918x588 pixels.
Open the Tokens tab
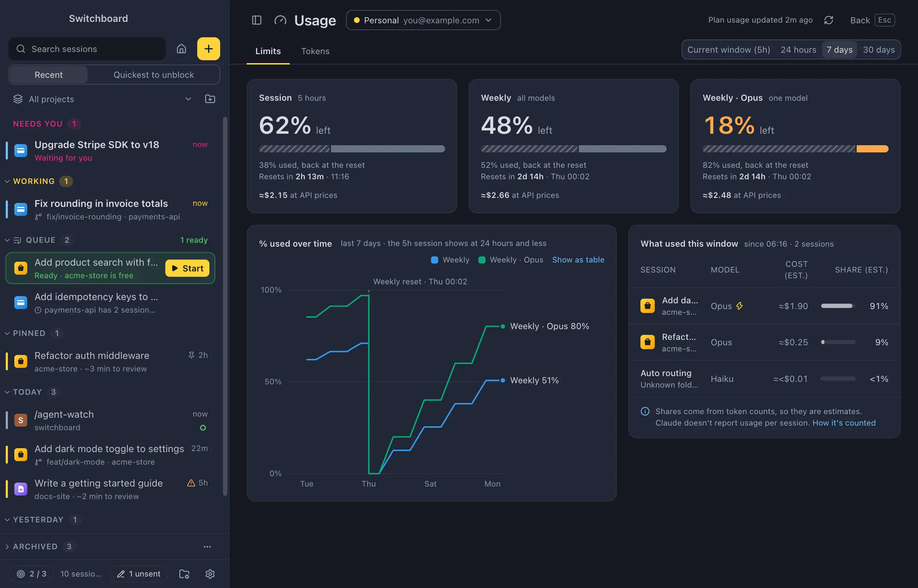pos(315,51)
